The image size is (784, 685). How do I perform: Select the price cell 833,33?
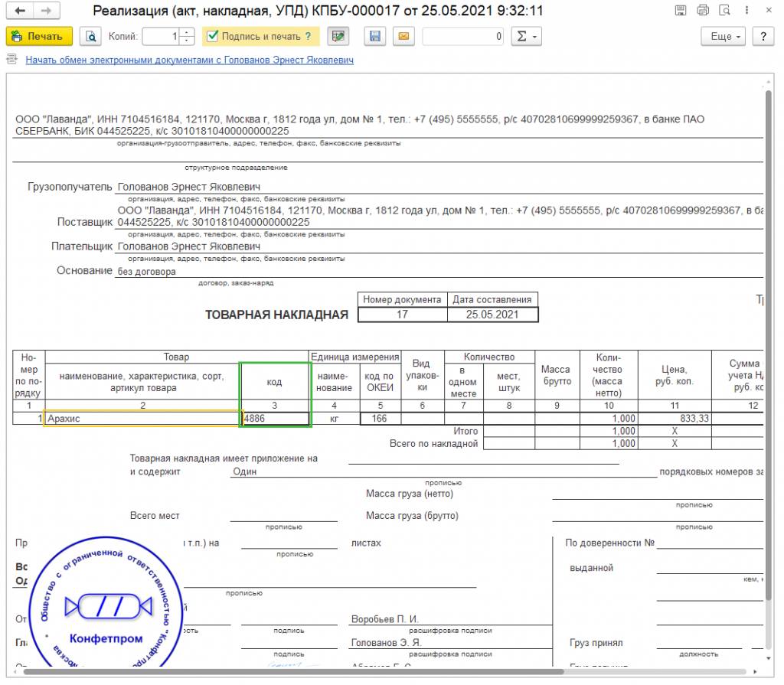(x=675, y=419)
